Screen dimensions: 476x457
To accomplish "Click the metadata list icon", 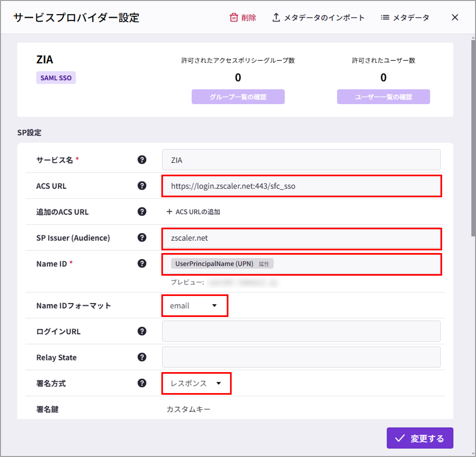I will pos(385,18).
